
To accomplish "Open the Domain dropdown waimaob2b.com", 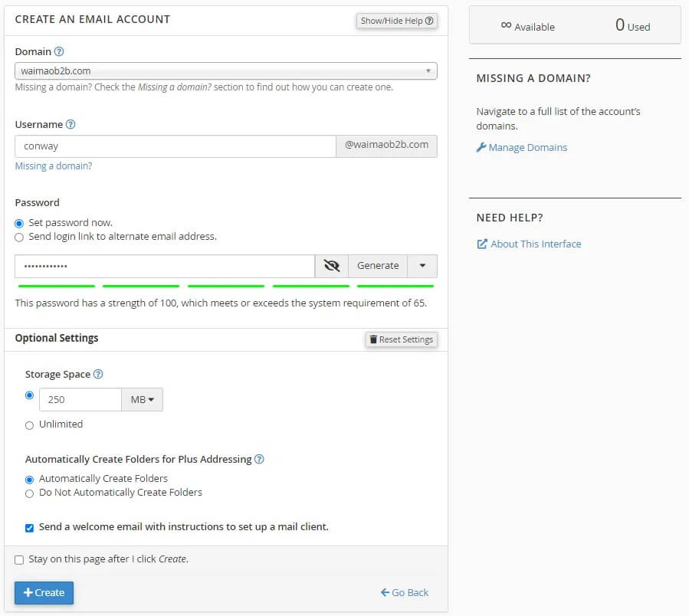I will pos(225,71).
